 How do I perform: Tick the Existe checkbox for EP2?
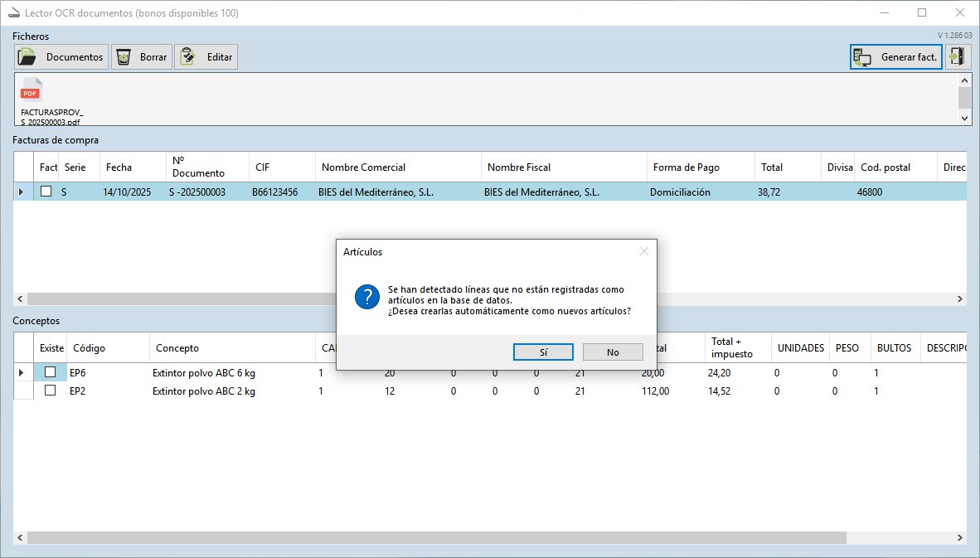point(51,391)
